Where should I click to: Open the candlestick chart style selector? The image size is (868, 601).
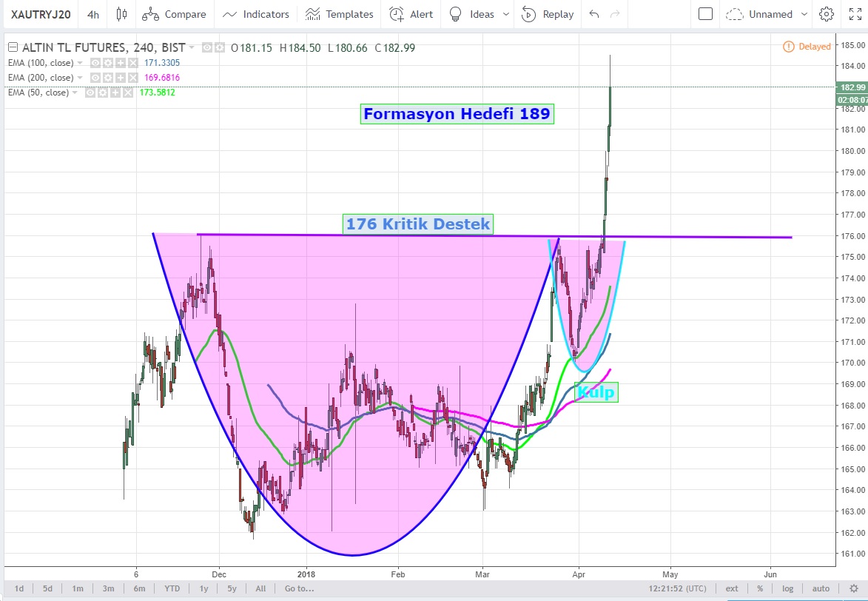(x=122, y=14)
